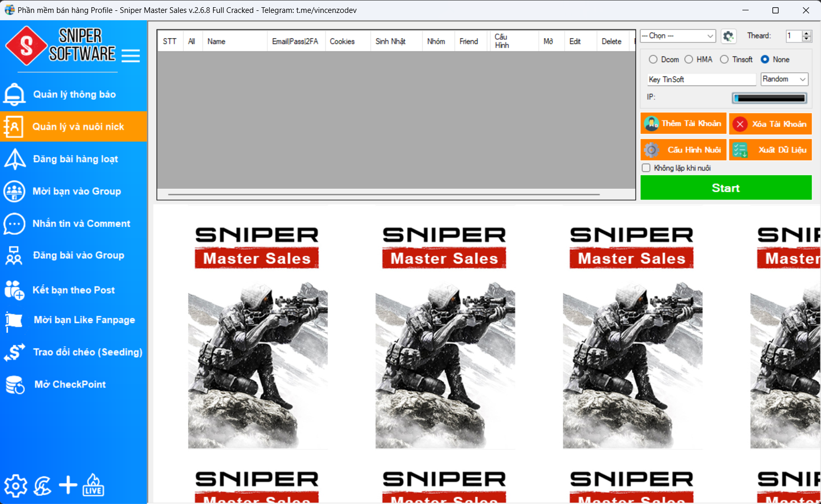821x504 pixels.
Task: Click the flag fanpage like icon
Action: 14,320
